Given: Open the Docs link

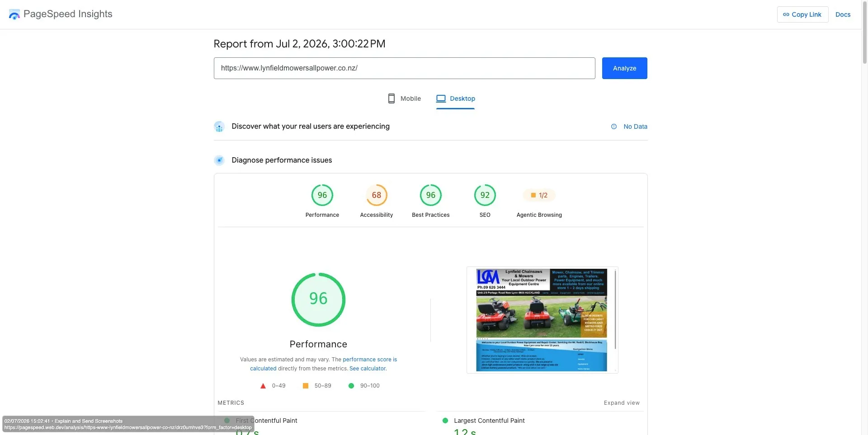Looking at the screenshot, I should coord(843,14).
